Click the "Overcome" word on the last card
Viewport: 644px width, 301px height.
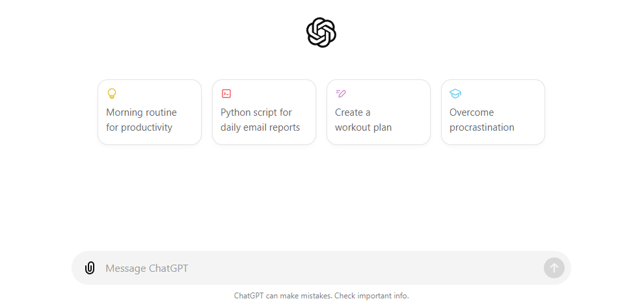472,112
